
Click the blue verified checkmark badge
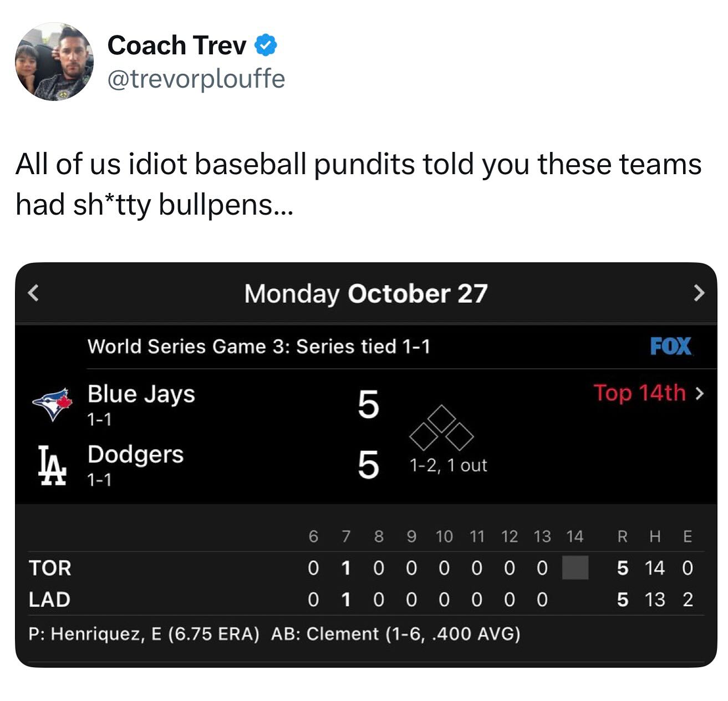(266, 45)
